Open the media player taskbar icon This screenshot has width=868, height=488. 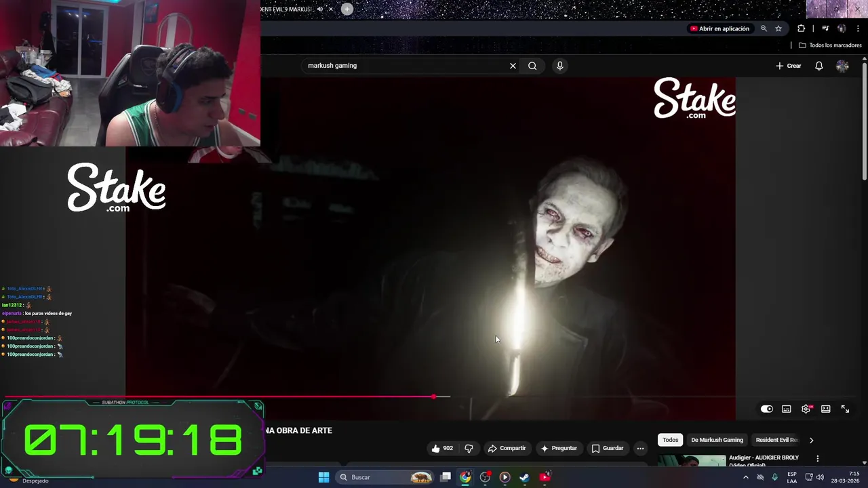[x=505, y=477]
